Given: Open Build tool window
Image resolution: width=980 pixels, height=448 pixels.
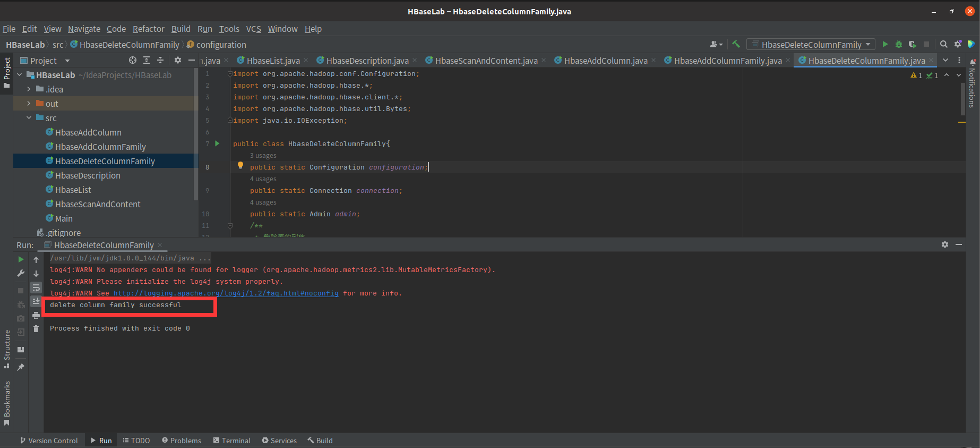Looking at the screenshot, I should tap(320, 441).
